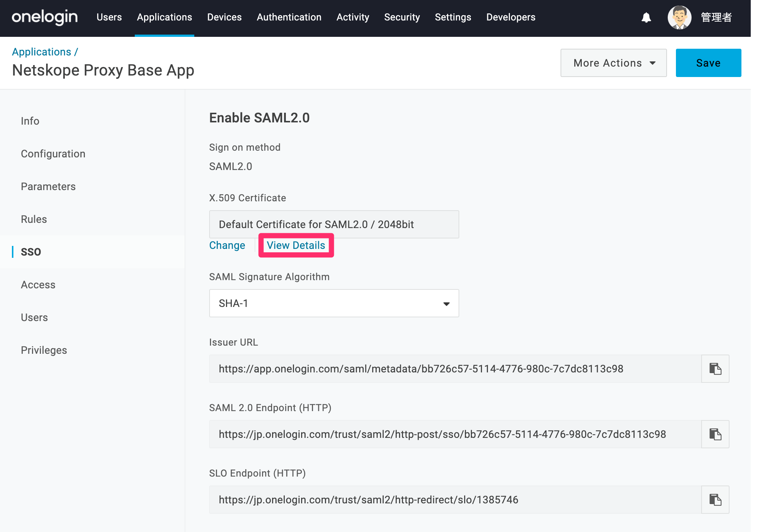This screenshot has height=532, width=766.
Task: Open the More Actions dropdown
Action: (613, 63)
